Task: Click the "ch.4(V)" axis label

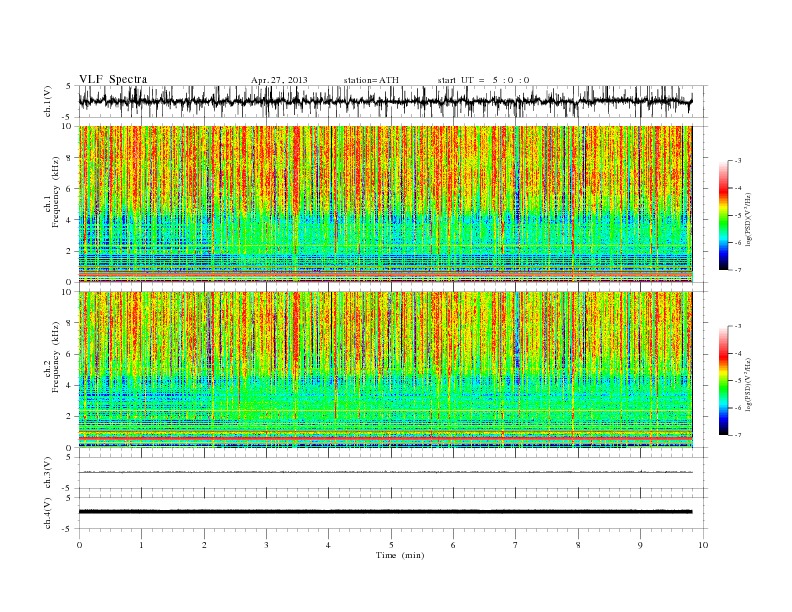Action: click(48, 513)
